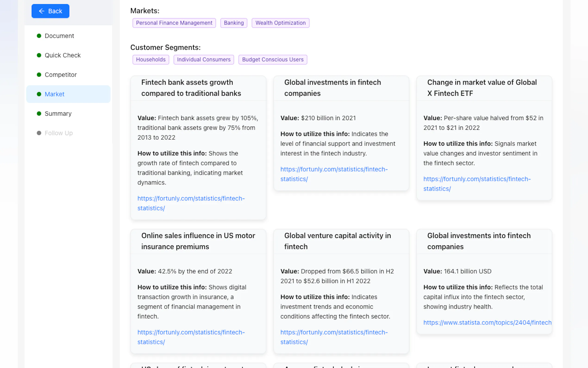The height and width of the screenshot is (368, 588).
Task: Select Quick Check sidebar item
Action: coord(63,55)
